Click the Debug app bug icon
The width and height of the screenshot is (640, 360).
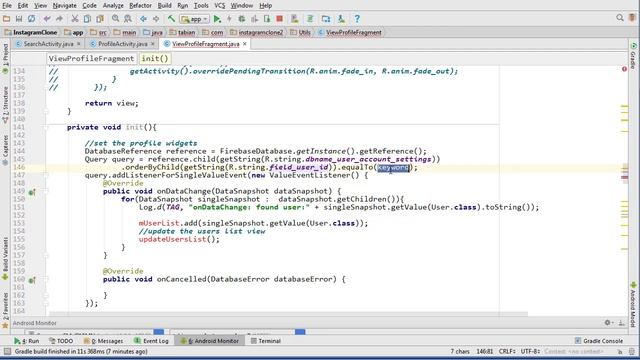click(x=242, y=19)
